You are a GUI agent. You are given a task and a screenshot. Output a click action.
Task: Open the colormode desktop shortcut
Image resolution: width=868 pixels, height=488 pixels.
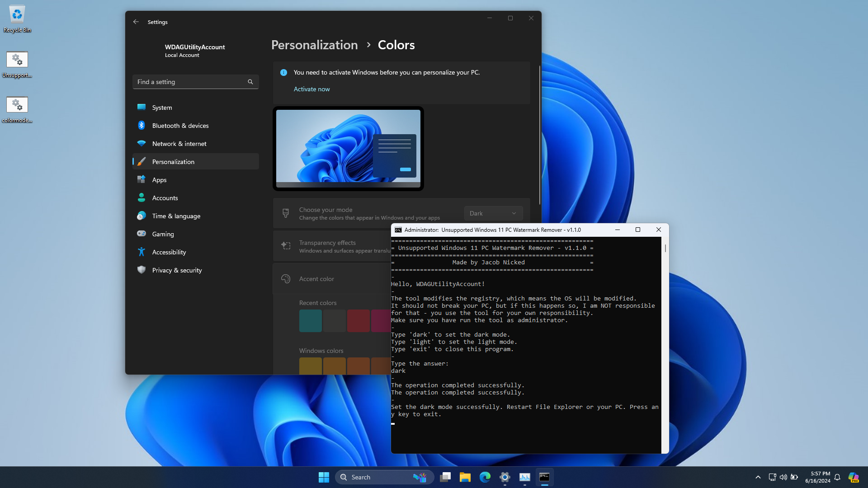pos(17,108)
